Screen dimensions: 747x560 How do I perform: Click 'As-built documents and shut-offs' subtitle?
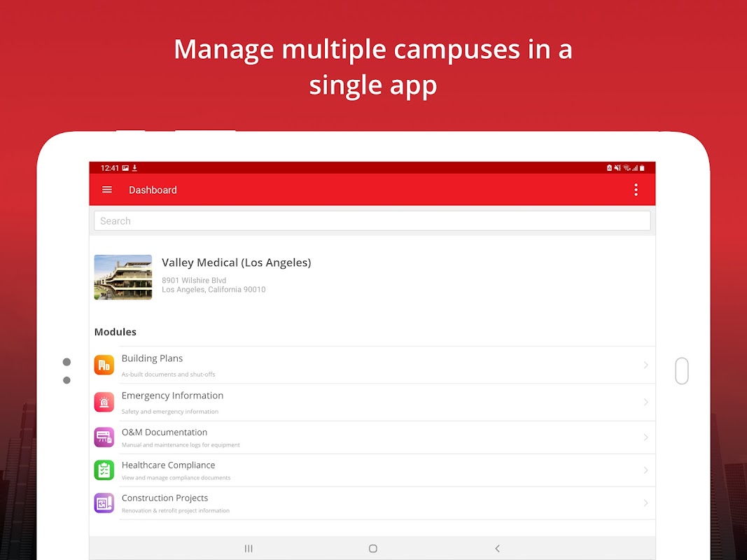tap(168, 374)
